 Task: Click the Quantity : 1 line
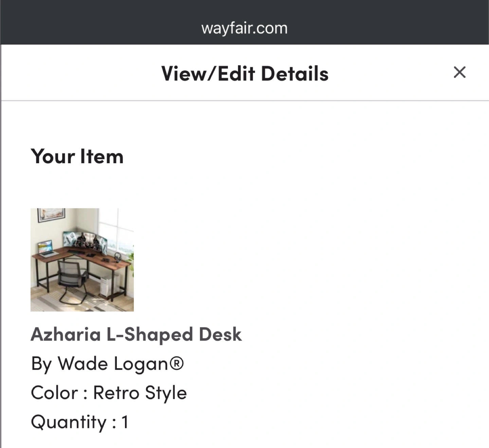click(79, 423)
